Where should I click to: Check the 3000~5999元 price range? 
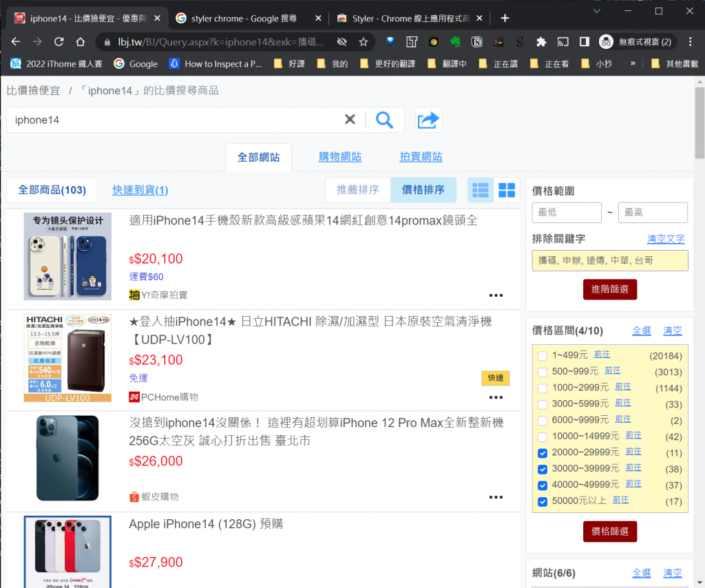(543, 405)
